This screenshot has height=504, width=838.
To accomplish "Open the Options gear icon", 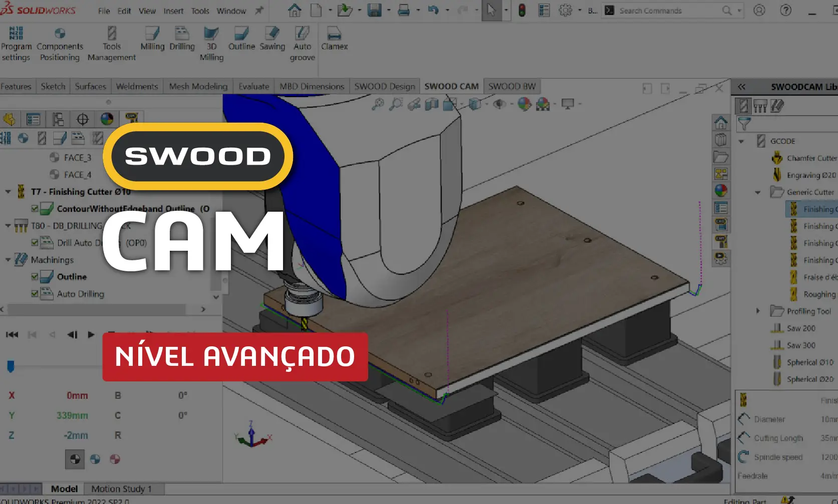I will click(x=566, y=10).
